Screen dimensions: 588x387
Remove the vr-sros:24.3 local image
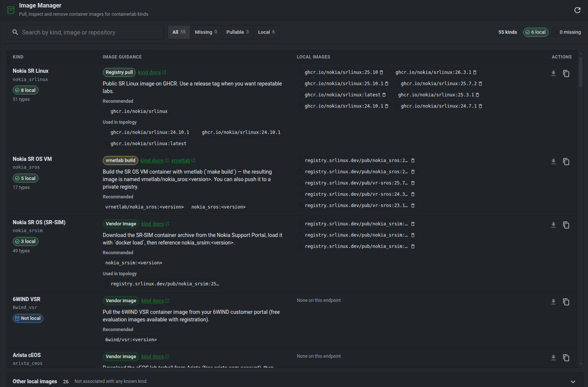click(413, 194)
